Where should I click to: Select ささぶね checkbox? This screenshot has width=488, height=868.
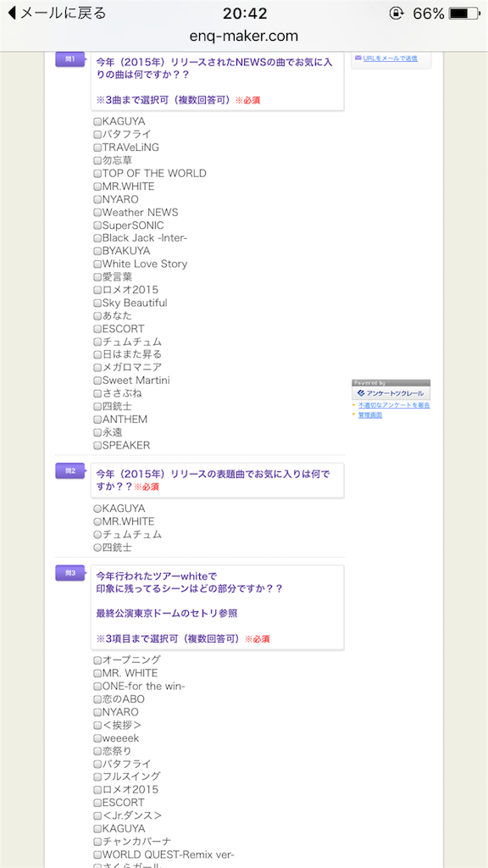tap(97, 393)
